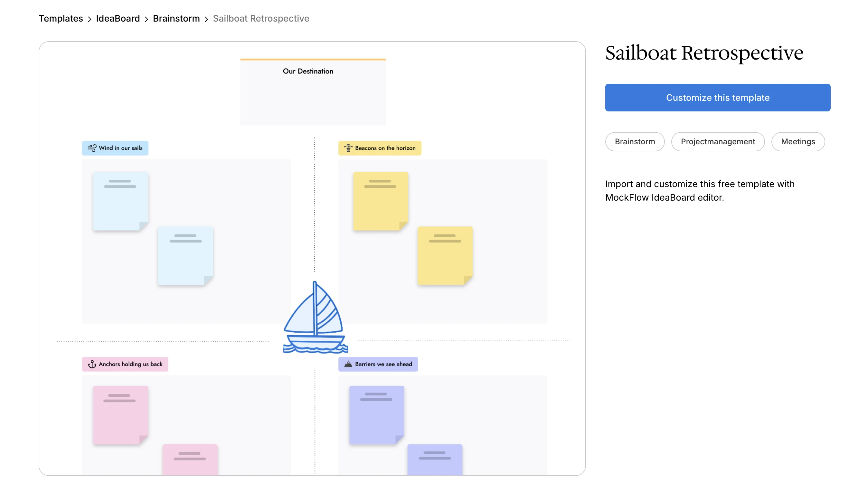Select the Meetings tag chip
Viewport: 868px width, 503px height.
(x=798, y=142)
